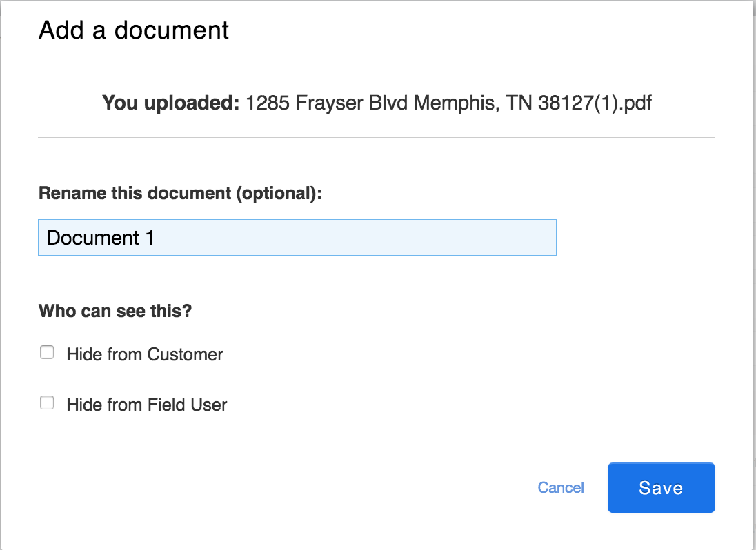
Task: Click the Save button
Action: (660, 487)
